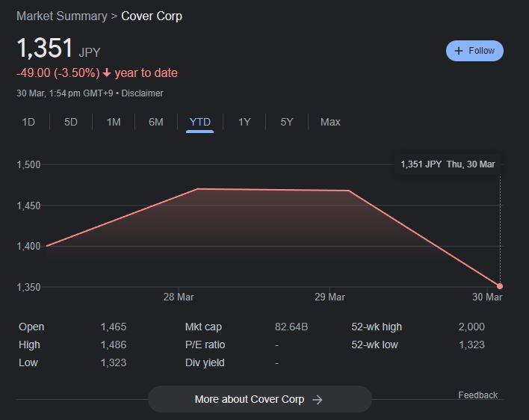Click the High row label
529x420 pixels.
29,345
